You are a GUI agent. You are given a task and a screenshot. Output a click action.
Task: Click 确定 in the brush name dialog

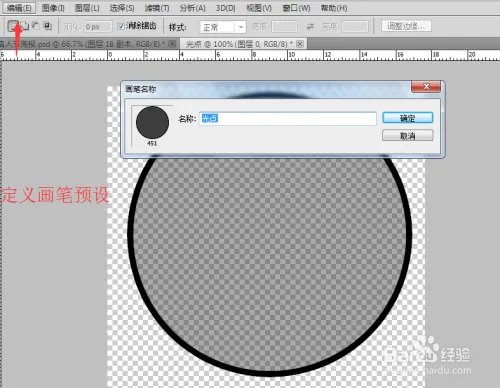coord(407,118)
